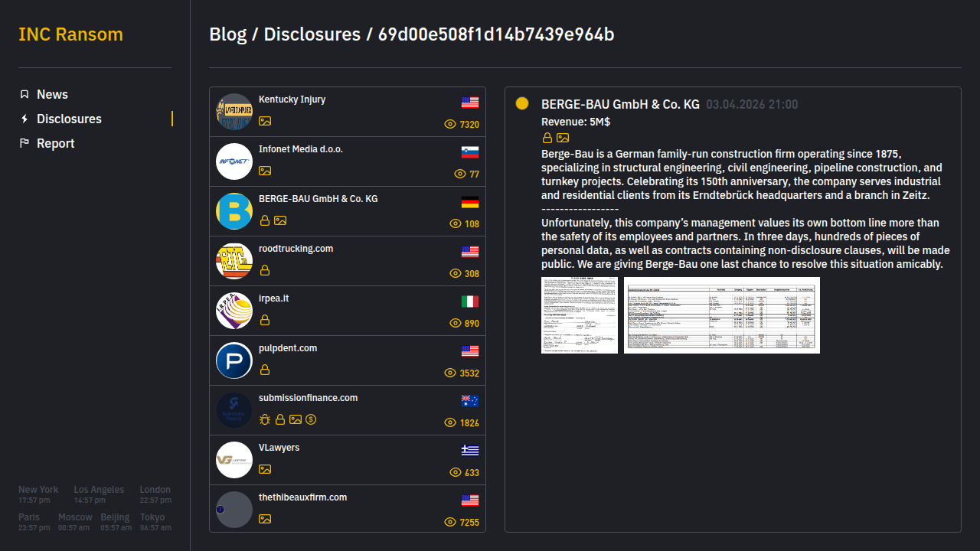The height and width of the screenshot is (551, 980).
Task: Click the yellow status dot beside BERGE-BAU title
Action: point(522,103)
